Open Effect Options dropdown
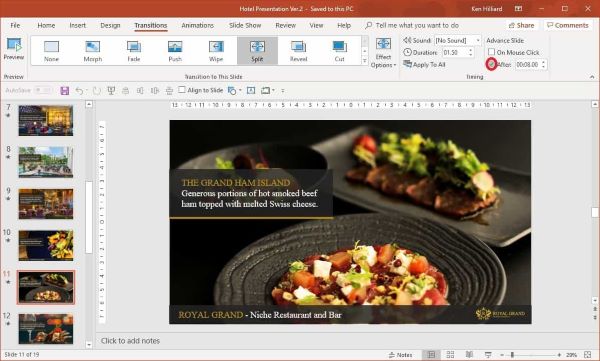Viewport: 600px width, 361px height. tap(383, 53)
